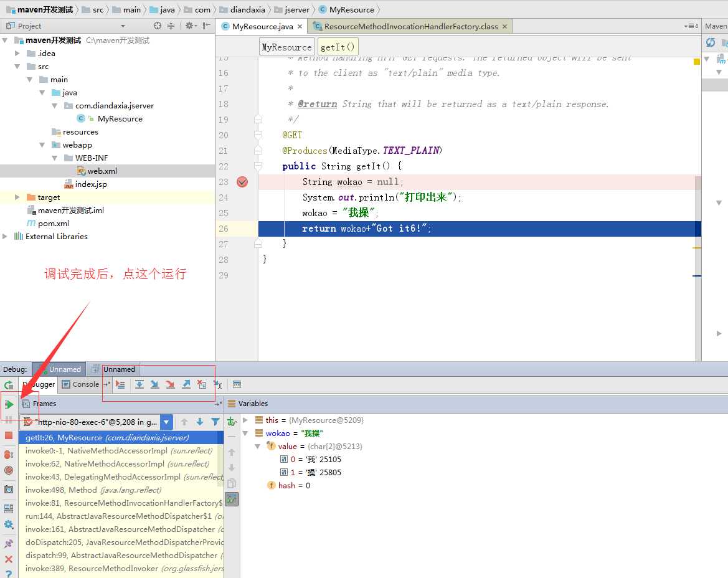Force Step Into red arrow icon
This screenshot has width=728, height=578.
click(171, 384)
